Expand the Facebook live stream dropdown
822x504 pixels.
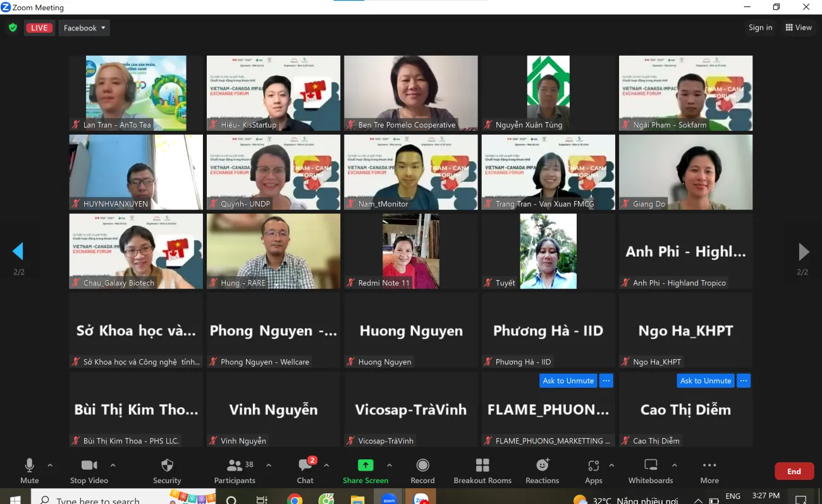pyautogui.click(x=85, y=28)
